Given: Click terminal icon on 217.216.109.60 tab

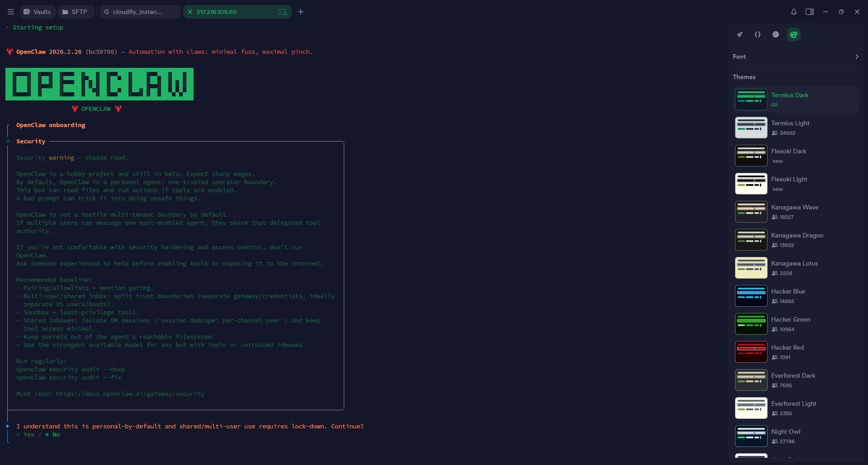Looking at the screenshot, I should (283, 12).
